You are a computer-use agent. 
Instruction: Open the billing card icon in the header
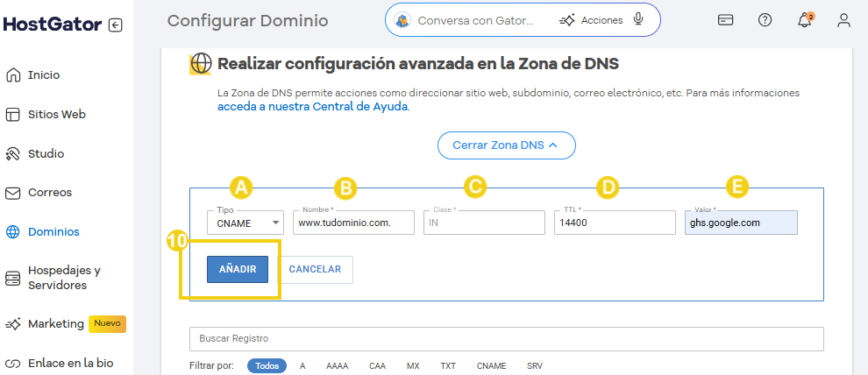click(725, 20)
